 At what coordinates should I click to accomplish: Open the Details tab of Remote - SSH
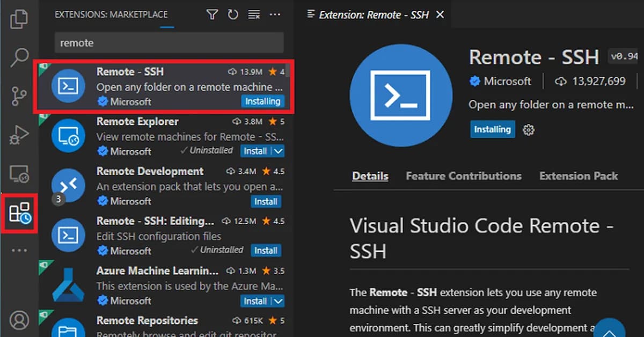370,175
